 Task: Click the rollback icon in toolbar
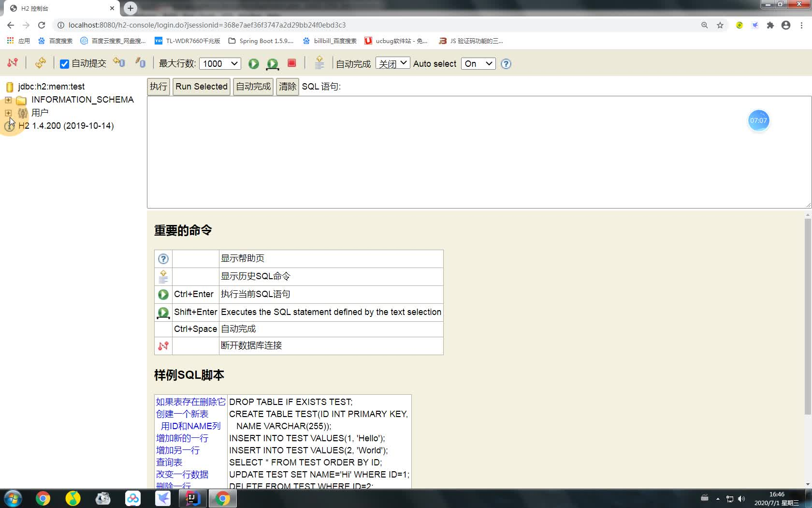(119, 62)
